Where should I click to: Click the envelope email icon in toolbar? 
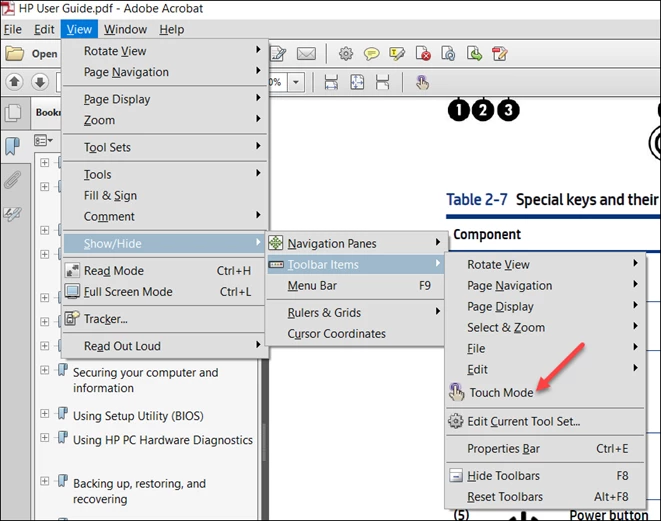[x=306, y=54]
